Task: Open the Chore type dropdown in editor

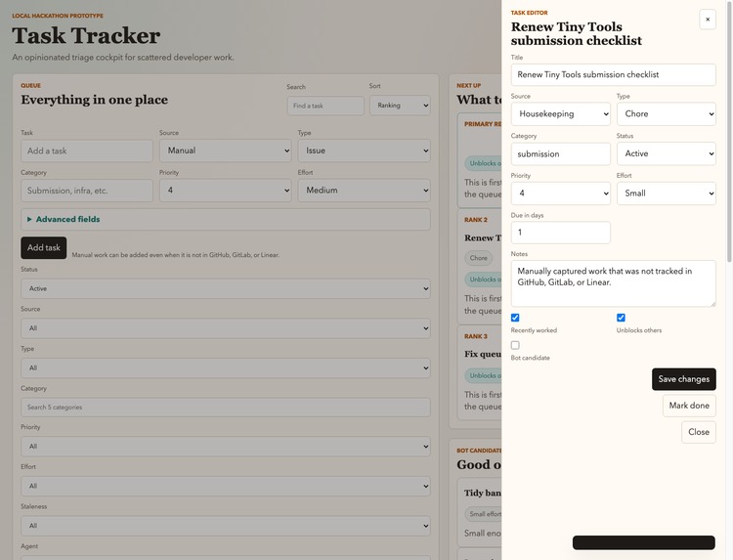Action: pyautogui.click(x=667, y=114)
